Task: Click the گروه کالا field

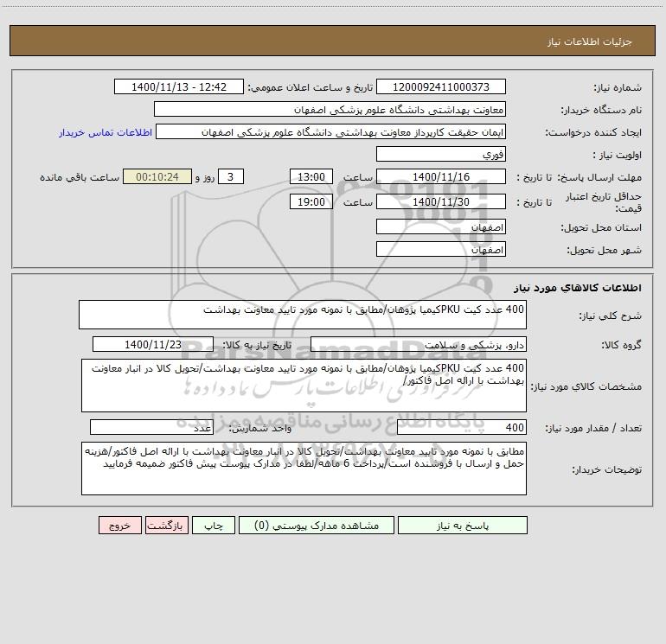Action: (x=419, y=345)
